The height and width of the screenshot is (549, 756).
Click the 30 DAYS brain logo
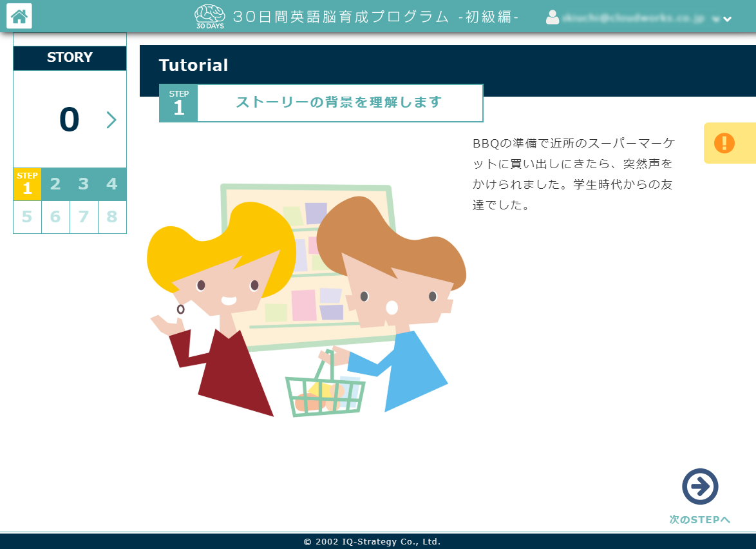pos(208,16)
